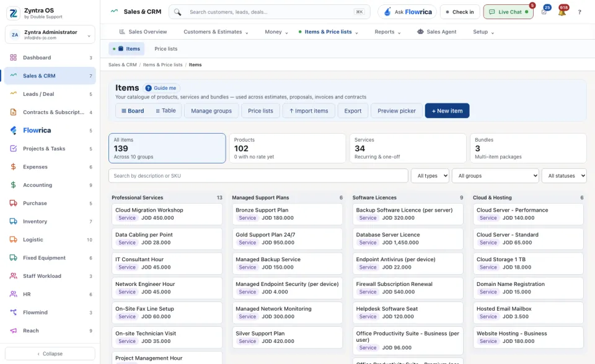Viewport: 595px width, 364px height.
Task: Open the Reach megaphone icon
Action: point(13,331)
